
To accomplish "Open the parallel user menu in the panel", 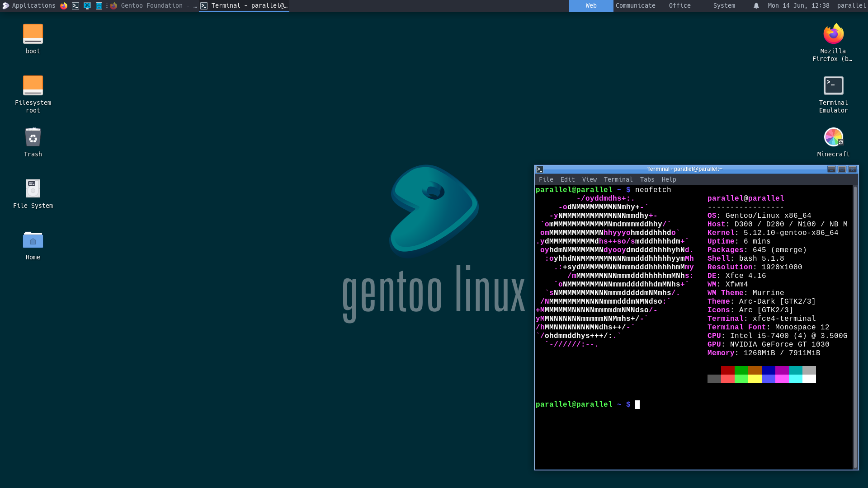I will [x=851, y=6].
